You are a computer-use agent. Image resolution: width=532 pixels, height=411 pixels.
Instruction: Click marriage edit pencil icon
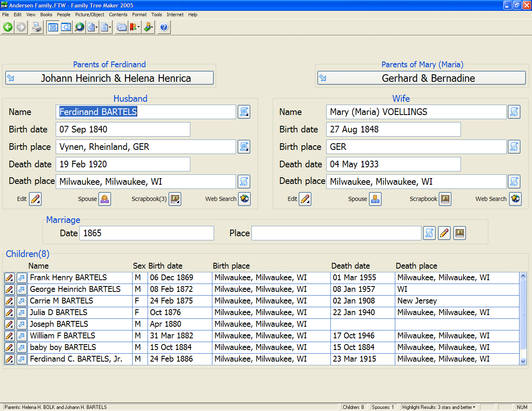(x=444, y=233)
